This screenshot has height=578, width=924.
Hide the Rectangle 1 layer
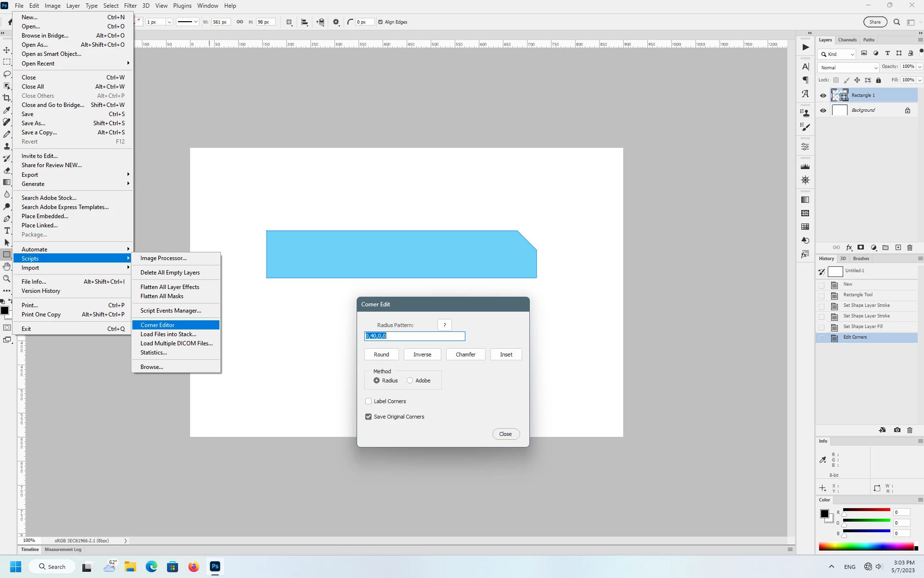tap(823, 95)
